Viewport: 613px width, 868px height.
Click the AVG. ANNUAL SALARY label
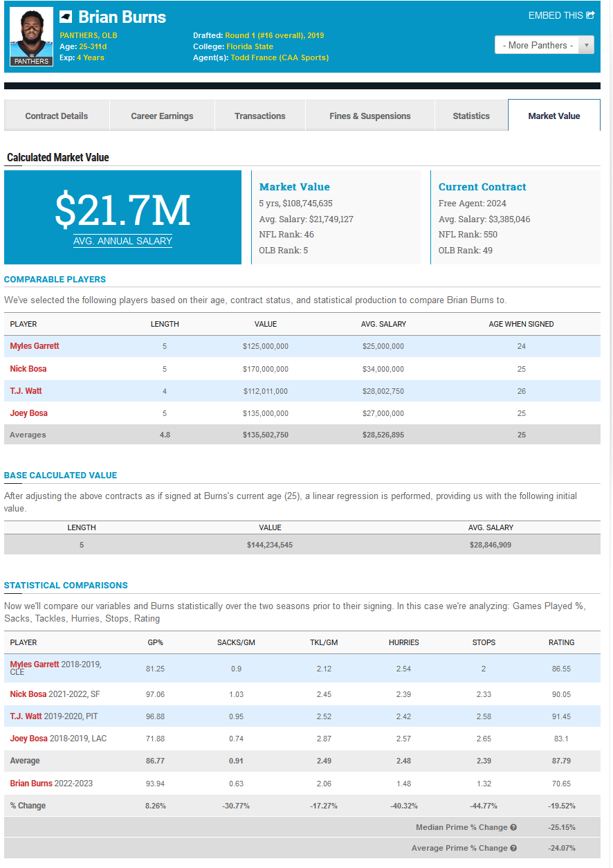pyautogui.click(x=122, y=241)
